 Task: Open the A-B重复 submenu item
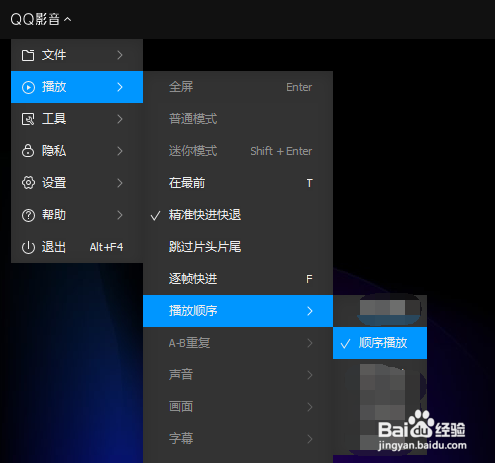click(238, 343)
